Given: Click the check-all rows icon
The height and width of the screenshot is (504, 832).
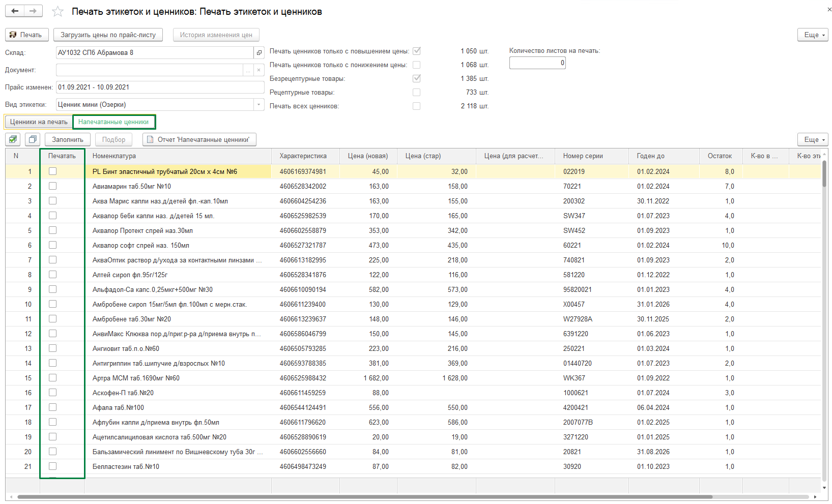Looking at the screenshot, I should click(13, 139).
